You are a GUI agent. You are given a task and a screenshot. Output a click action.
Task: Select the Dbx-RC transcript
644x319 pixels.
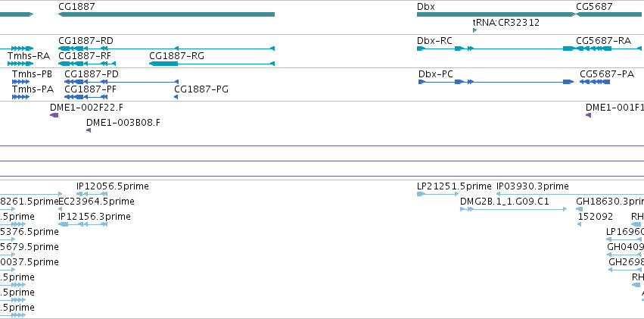(496, 48)
